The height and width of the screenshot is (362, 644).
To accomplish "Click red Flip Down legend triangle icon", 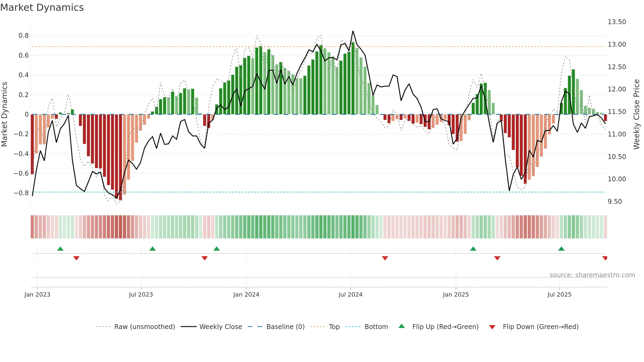I will point(492,327).
